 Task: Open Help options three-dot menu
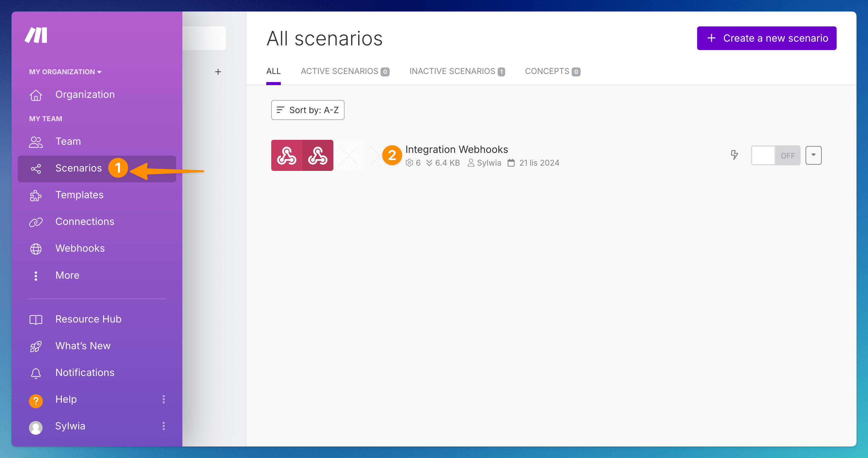coord(164,399)
